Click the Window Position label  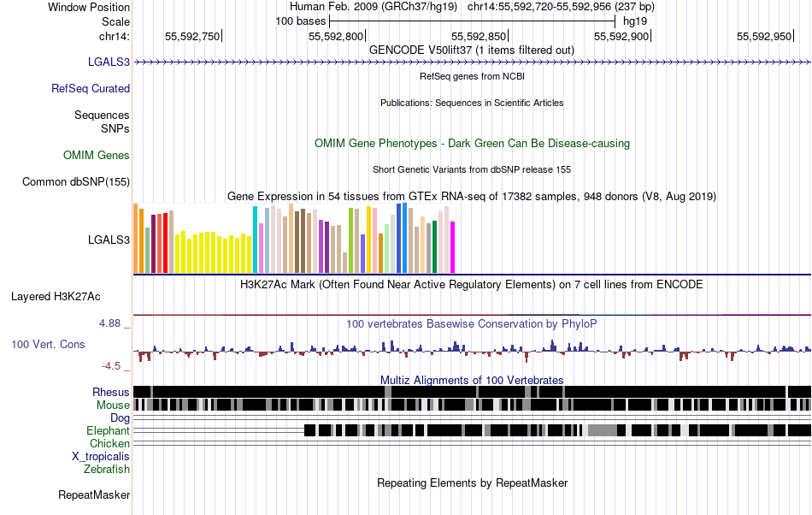click(89, 7)
